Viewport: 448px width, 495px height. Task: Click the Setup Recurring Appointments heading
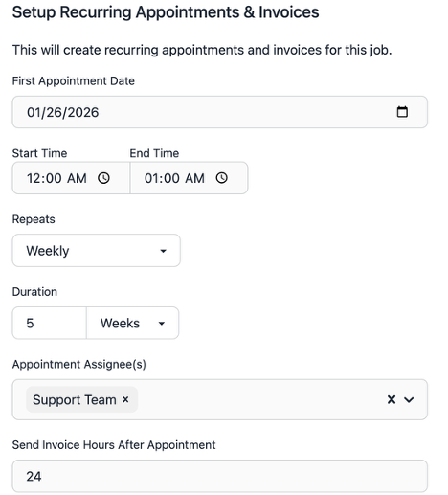click(166, 12)
